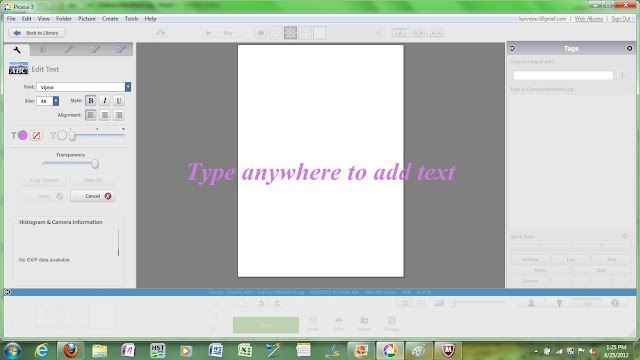Toggle Bold text style
The height and width of the screenshot is (360, 640).
[x=91, y=100]
